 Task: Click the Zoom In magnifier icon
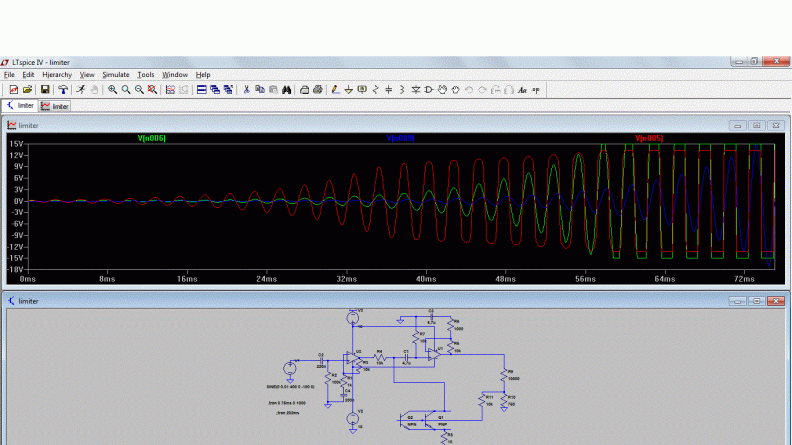tap(113, 89)
